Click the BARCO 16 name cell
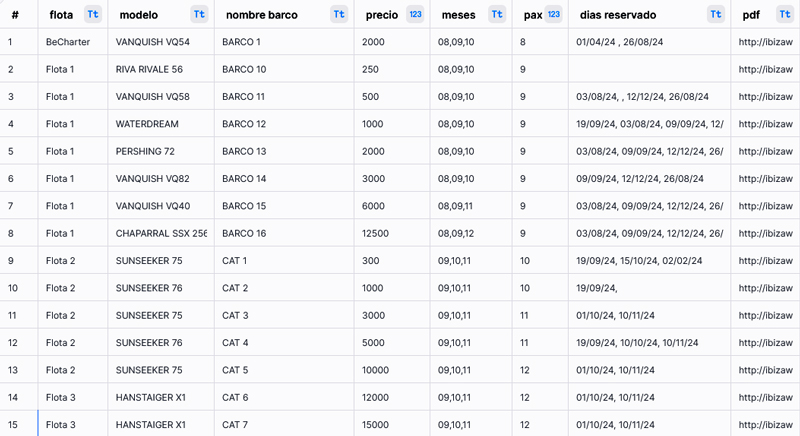This screenshot has width=800, height=436. pos(244,233)
